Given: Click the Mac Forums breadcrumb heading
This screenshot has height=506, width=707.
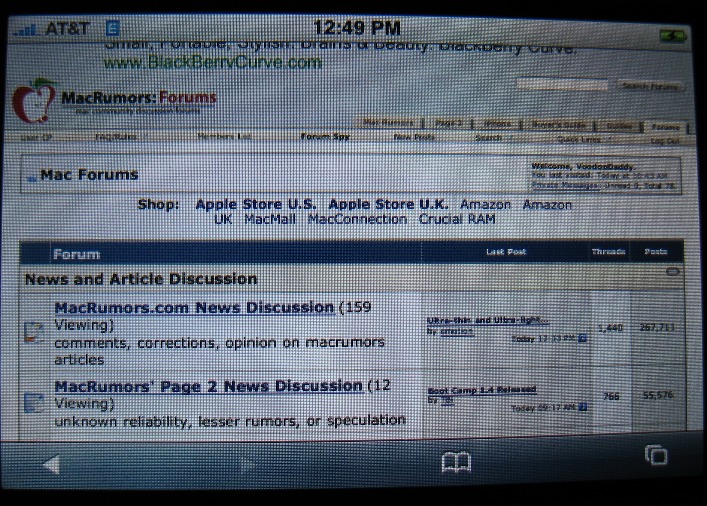Looking at the screenshot, I should 89,175.
